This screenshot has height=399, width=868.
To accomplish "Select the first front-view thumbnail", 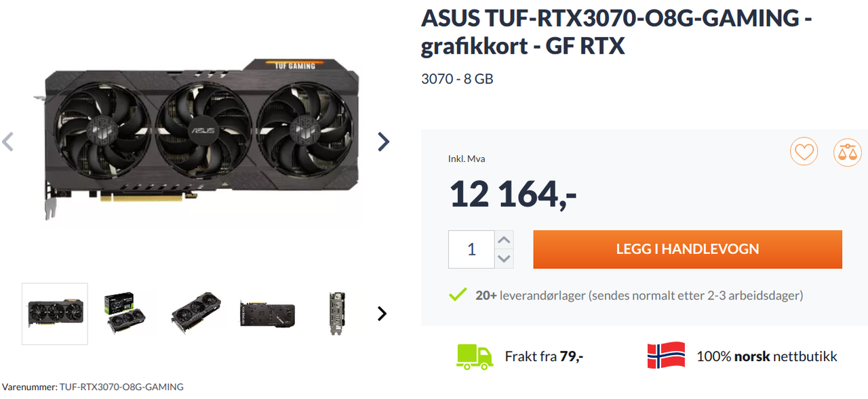I will coord(55,314).
